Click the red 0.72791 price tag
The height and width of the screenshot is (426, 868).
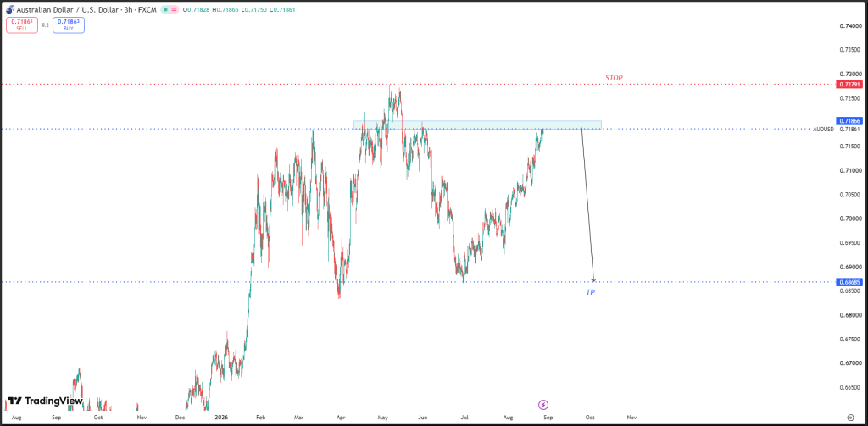(x=849, y=84)
